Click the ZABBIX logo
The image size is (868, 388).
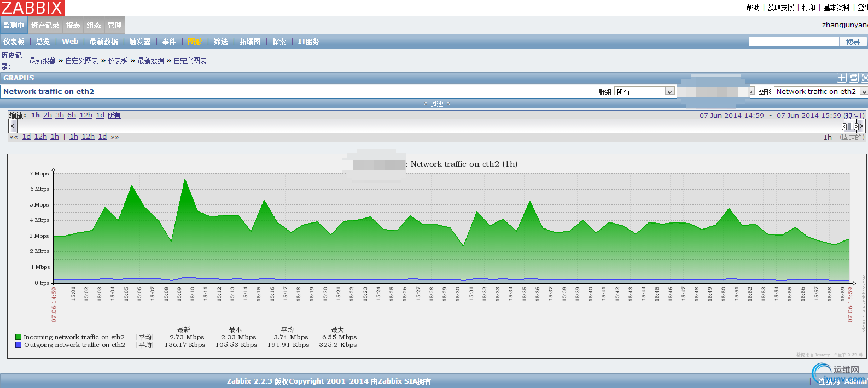(x=32, y=8)
